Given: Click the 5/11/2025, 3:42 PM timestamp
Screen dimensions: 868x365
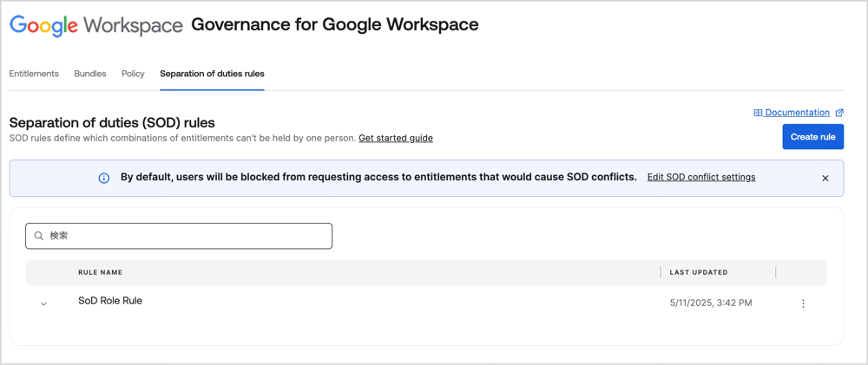Looking at the screenshot, I should coord(711,303).
